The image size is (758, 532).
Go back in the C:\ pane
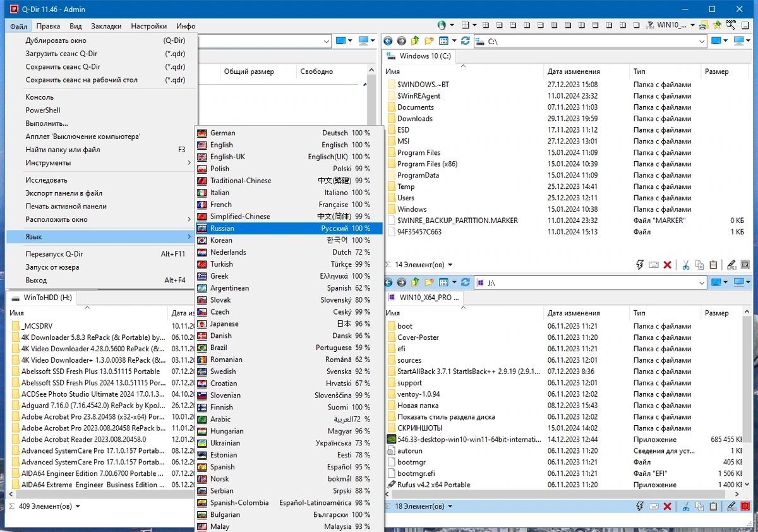[x=388, y=41]
